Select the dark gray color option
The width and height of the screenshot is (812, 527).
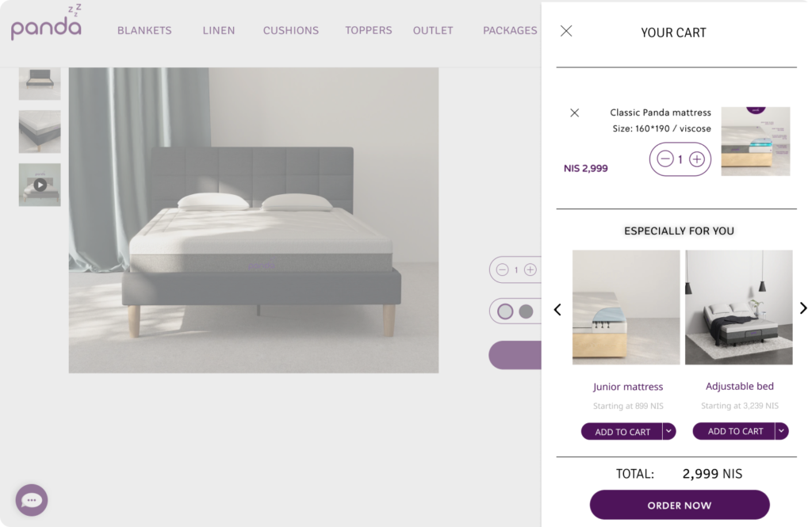click(x=527, y=311)
